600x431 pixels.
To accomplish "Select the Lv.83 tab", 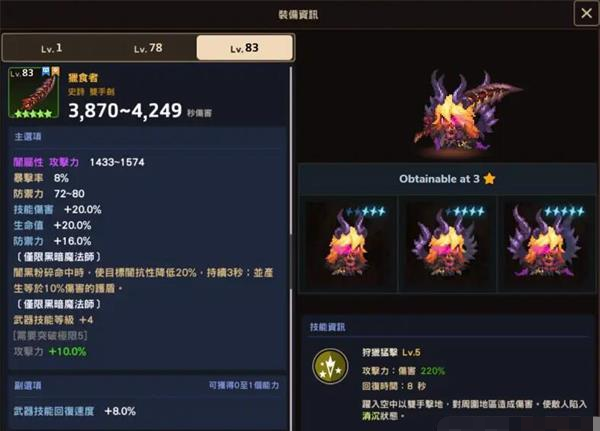I will point(245,48).
